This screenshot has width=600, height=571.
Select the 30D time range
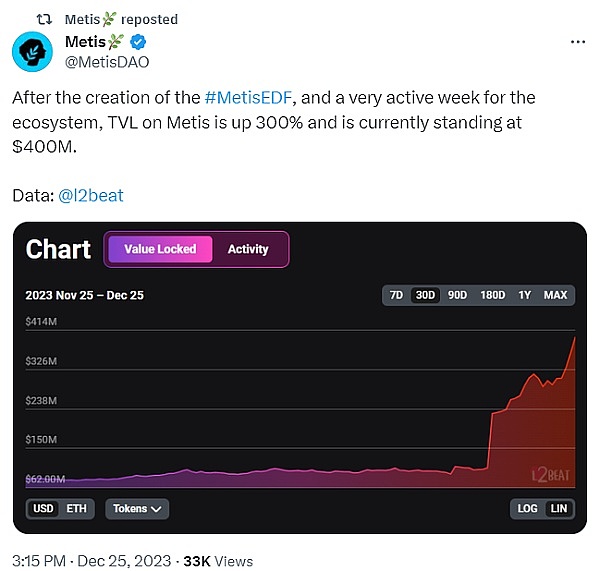pyautogui.click(x=426, y=295)
